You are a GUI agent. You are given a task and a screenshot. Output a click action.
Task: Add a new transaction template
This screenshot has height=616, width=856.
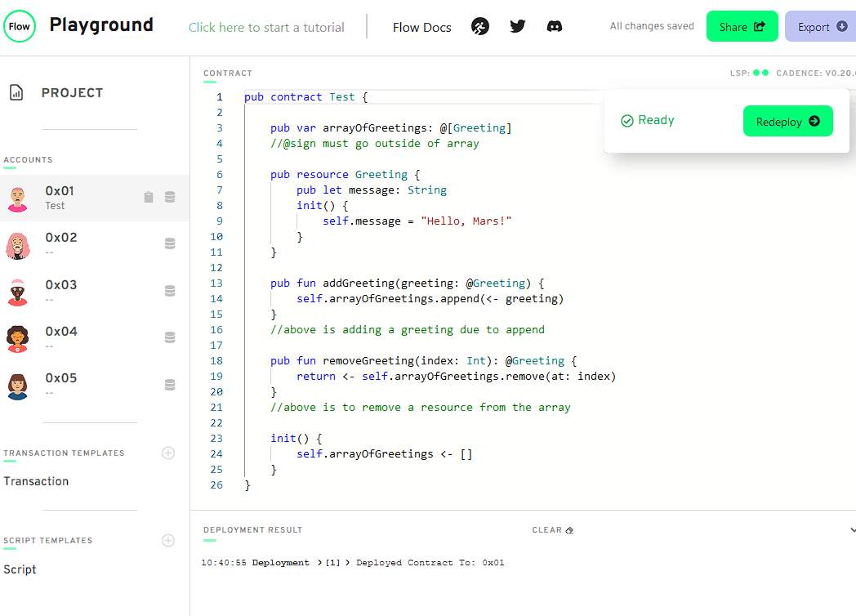(168, 453)
